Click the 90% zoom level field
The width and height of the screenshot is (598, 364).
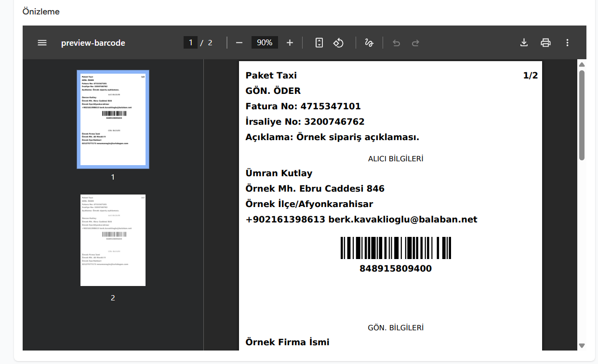tap(265, 43)
